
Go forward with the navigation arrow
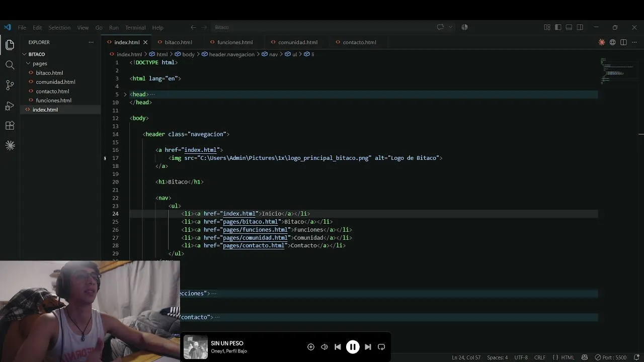click(204, 27)
